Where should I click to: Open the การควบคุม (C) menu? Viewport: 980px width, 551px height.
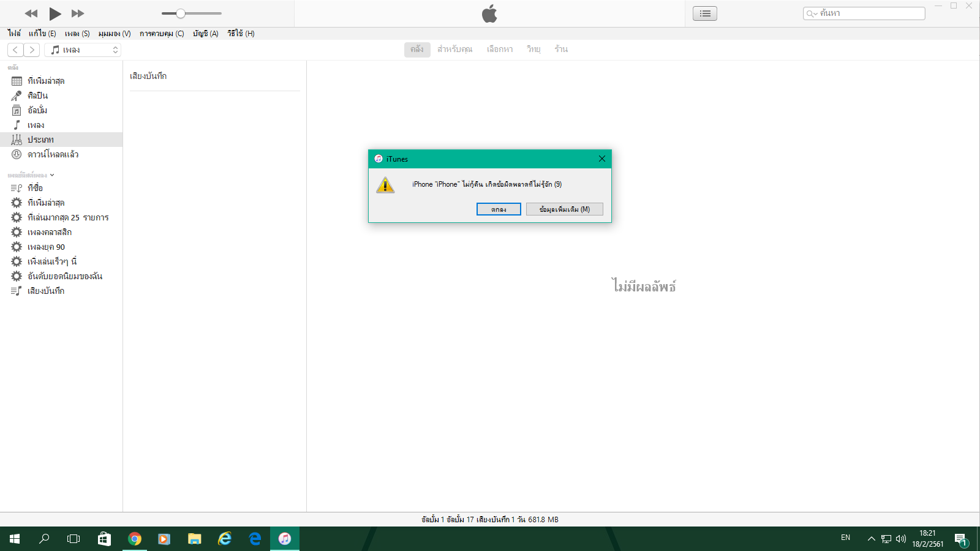[162, 34]
